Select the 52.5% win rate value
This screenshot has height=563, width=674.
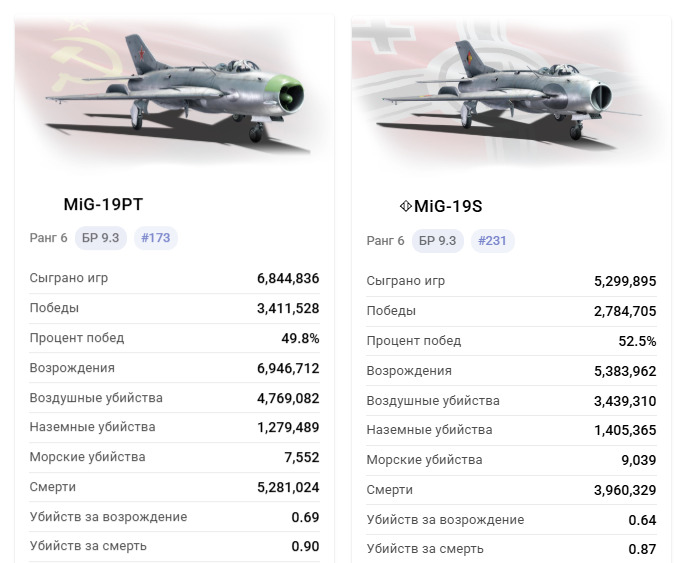[637, 341]
